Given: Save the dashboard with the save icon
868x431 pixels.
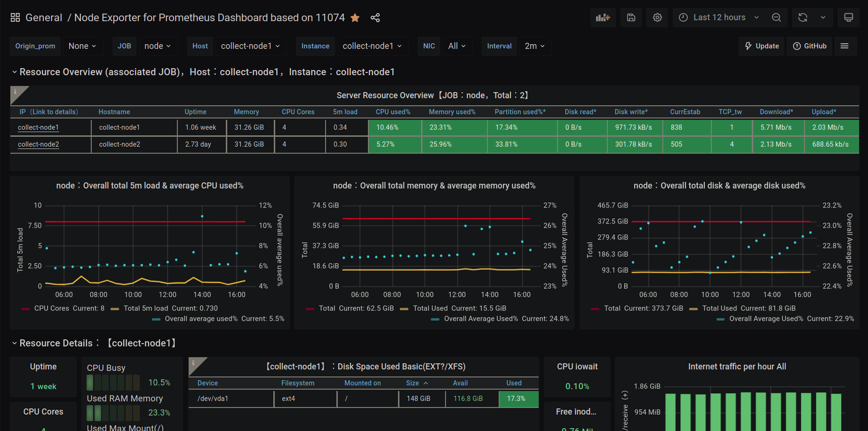Looking at the screenshot, I should tap(631, 17).
